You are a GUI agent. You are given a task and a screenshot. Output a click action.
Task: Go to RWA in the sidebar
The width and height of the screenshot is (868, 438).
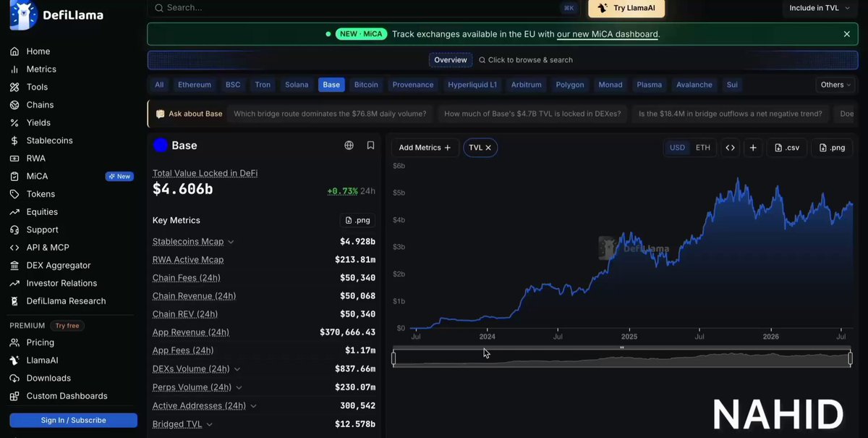[35, 159]
